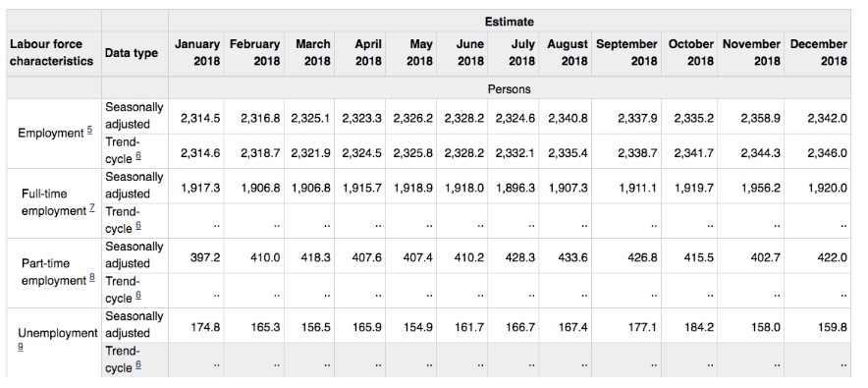Select July full-time employment cell 1,896.3
Image resolution: width=868 pixels, height=388 pixels.
[x=514, y=187]
